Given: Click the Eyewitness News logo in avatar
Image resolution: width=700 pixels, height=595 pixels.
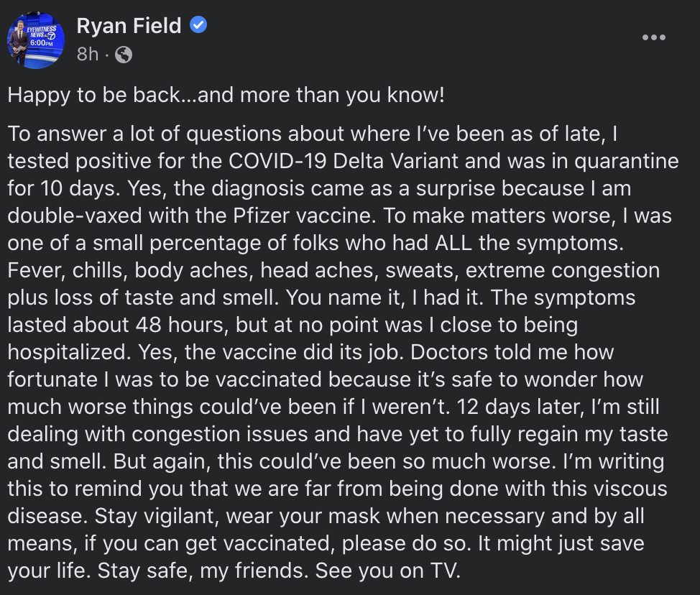Looking at the screenshot, I should coord(42,32).
